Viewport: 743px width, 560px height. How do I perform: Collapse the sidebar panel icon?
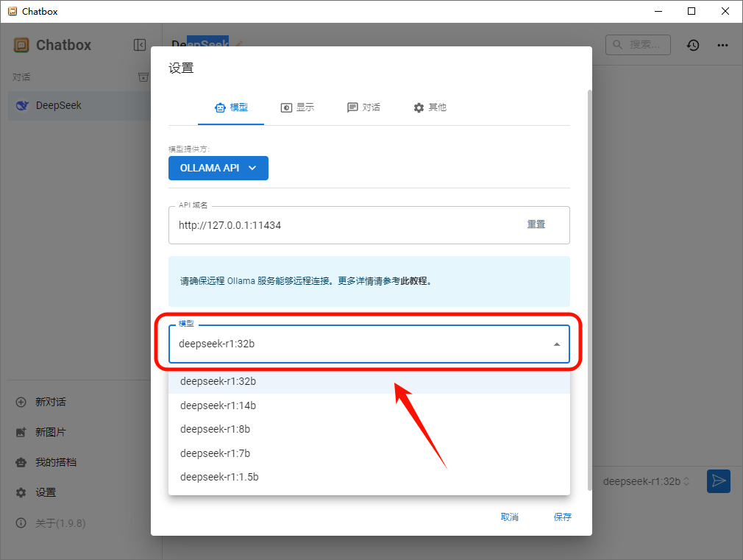click(139, 45)
